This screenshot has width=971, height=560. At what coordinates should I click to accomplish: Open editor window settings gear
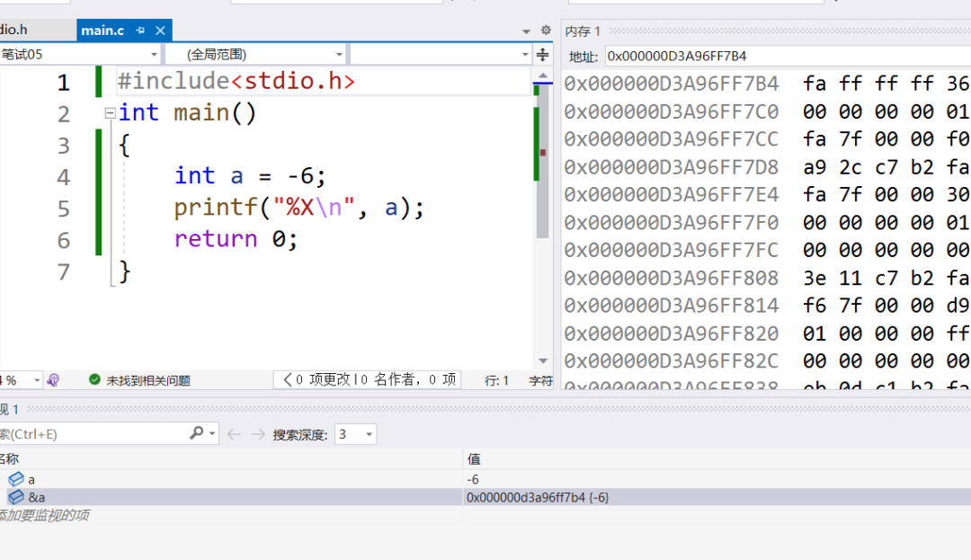click(546, 30)
